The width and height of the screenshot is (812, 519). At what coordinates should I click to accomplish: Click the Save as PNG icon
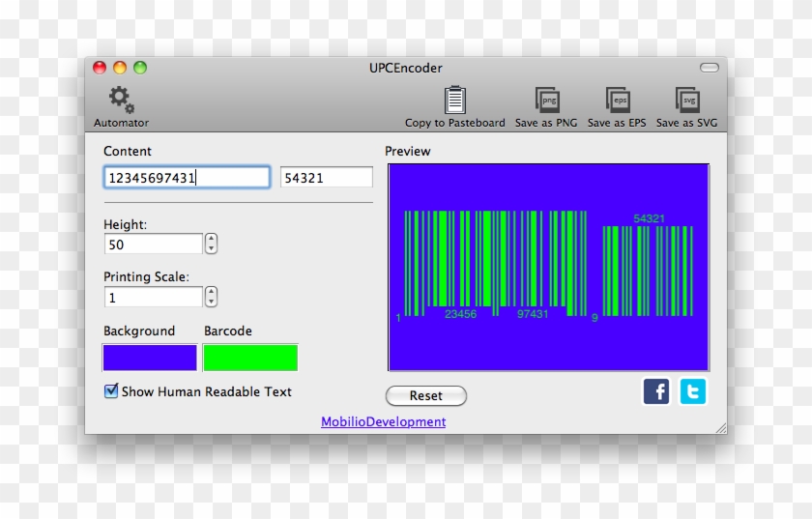547,100
